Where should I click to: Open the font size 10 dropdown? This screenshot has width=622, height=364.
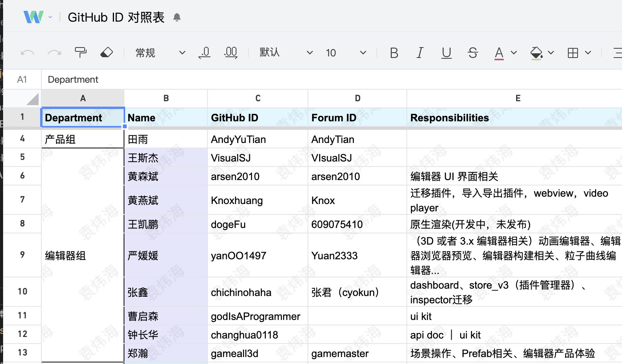pos(345,53)
